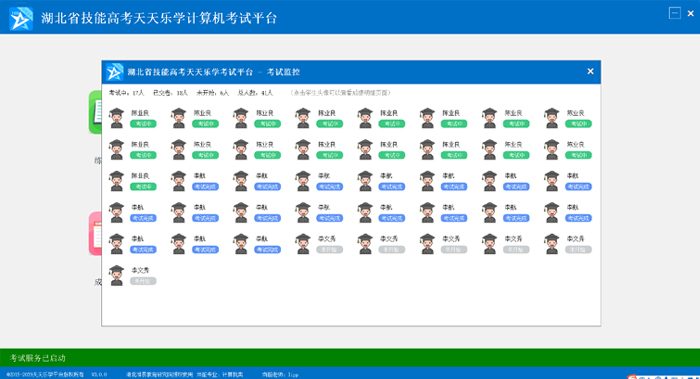Click the 总人数 41人 count label

click(x=255, y=93)
